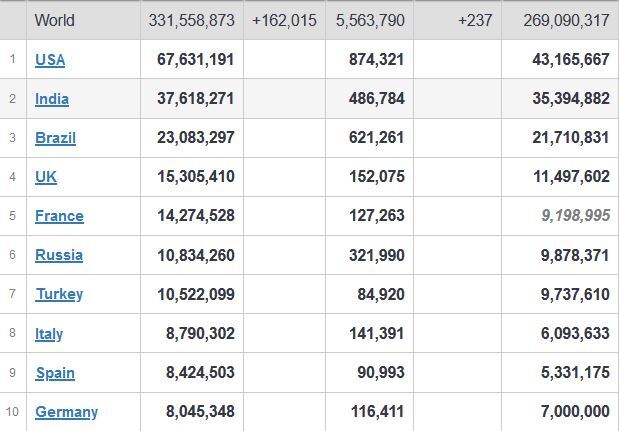Open the Russia country link
The height and width of the screenshot is (431, 619).
pyautogui.click(x=59, y=255)
